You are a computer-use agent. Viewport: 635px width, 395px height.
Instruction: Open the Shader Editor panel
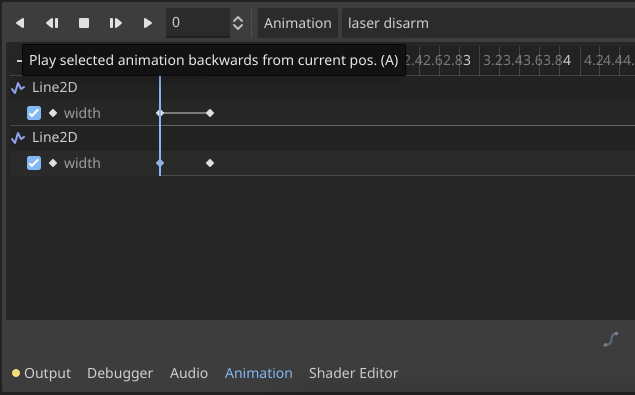coord(354,373)
